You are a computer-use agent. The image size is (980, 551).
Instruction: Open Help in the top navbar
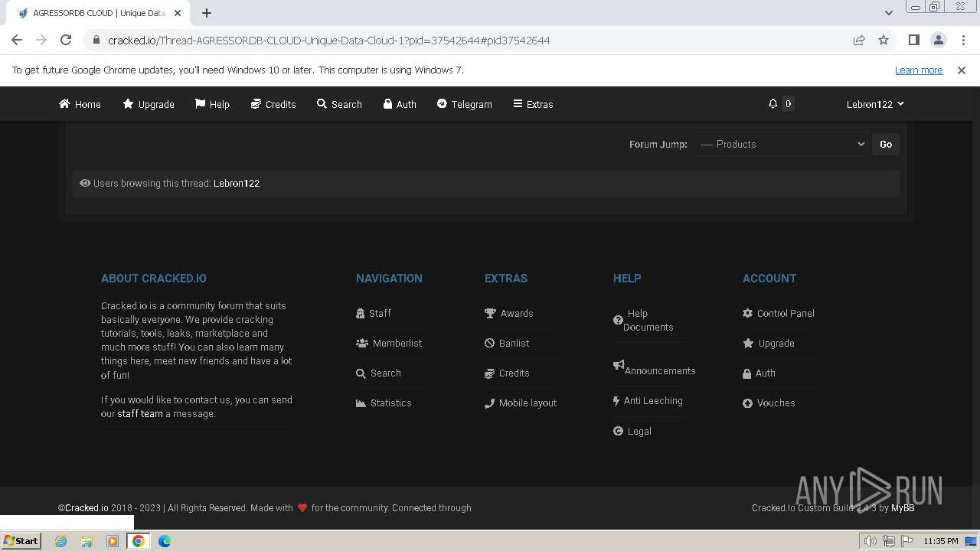tap(212, 104)
